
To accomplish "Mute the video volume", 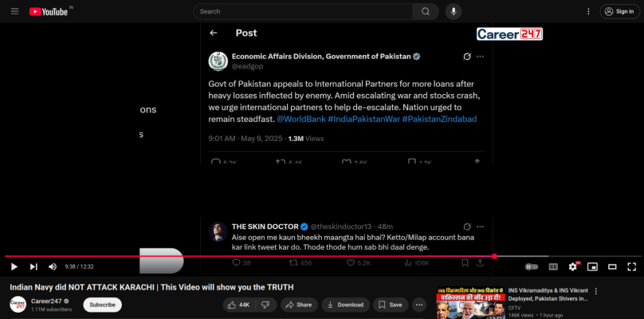I will click(x=53, y=267).
